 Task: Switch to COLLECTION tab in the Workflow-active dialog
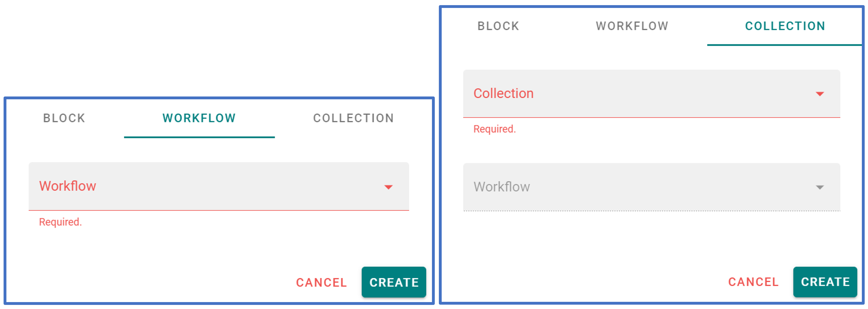pyautogui.click(x=353, y=118)
